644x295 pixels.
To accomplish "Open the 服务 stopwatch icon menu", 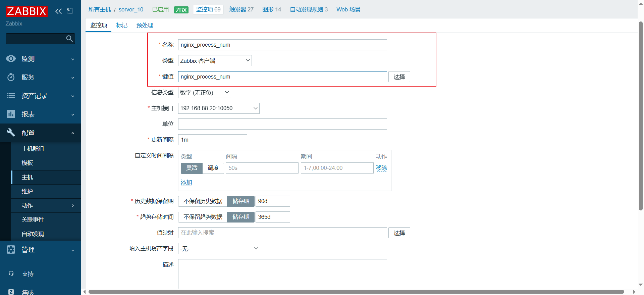I will pos(11,77).
